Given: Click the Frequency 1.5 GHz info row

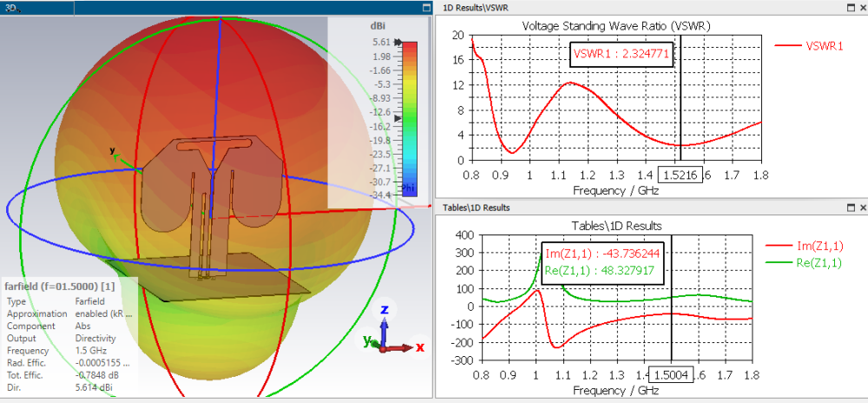Looking at the screenshot, I should click(56, 350).
